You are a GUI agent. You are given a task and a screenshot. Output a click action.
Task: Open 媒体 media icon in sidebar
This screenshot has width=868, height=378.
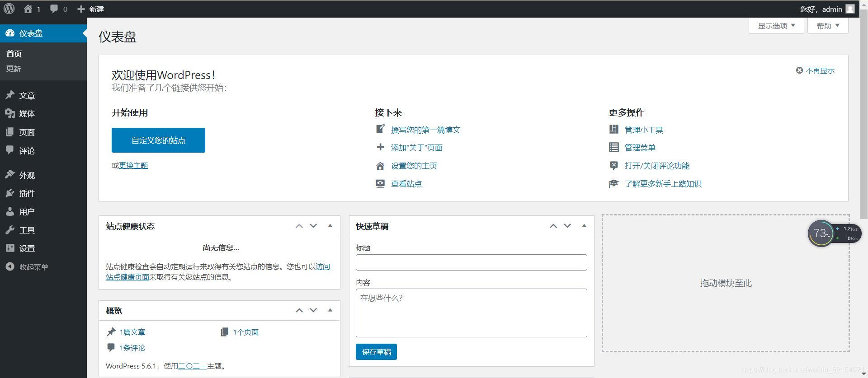(10, 114)
